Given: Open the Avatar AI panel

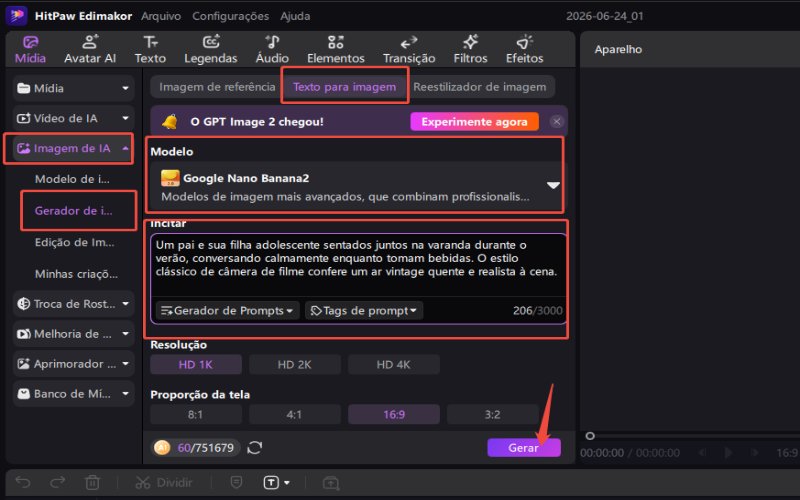Looking at the screenshot, I should pos(90,49).
